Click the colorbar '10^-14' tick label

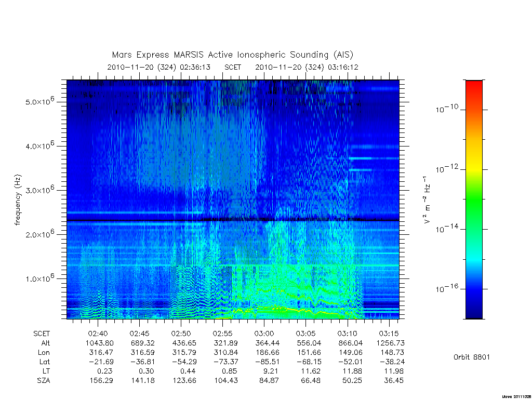pyautogui.click(x=447, y=229)
